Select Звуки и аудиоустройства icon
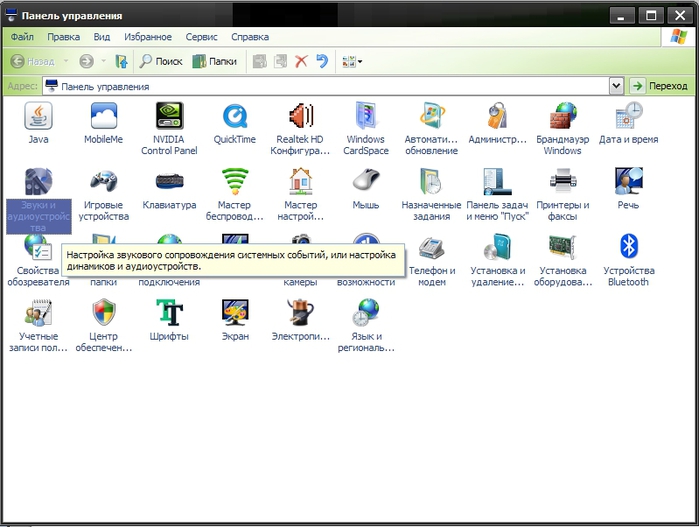This screenshot has height=527, width=699. tap(38, 200)
